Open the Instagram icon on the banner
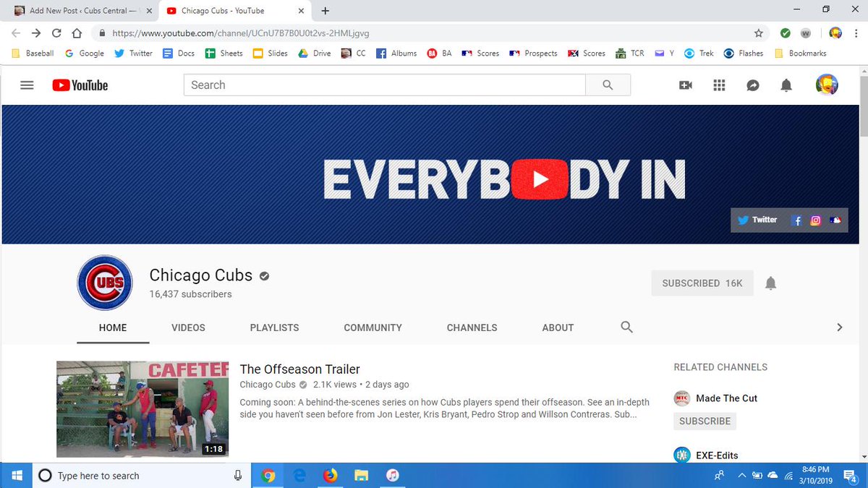The image size is (868, 488). [815, 220]
